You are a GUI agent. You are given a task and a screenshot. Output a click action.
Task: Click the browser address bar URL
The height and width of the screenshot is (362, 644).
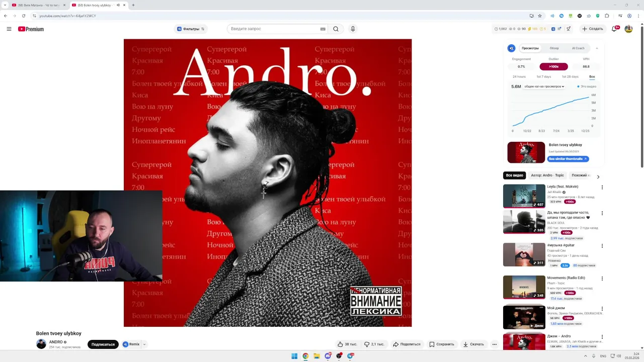tap(67, 16)
